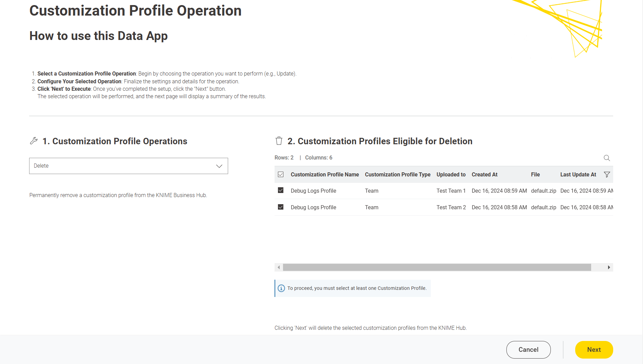The width and height of the screenshot is (643, 364).
Task: Toggle the select-all checkbox in table header
Action: [281, 174]
